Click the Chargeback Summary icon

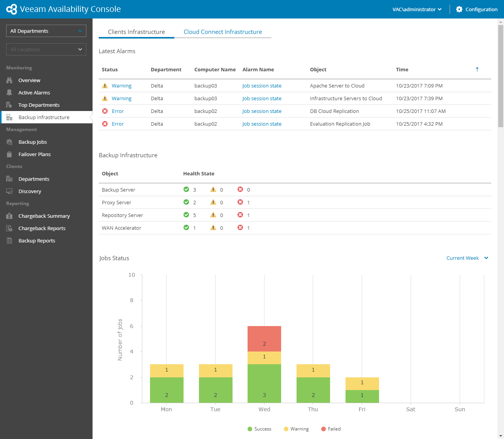coord(9,216)
